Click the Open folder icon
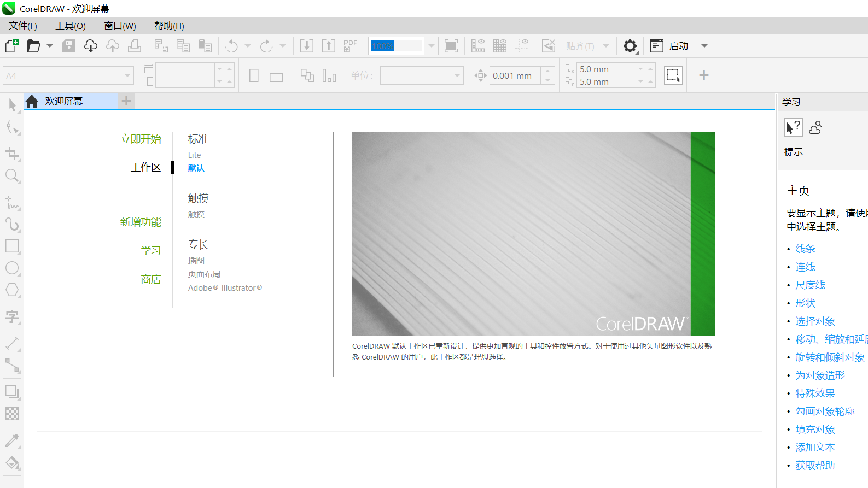The width and height of the screenshot is (868, 488). point(34,46)
